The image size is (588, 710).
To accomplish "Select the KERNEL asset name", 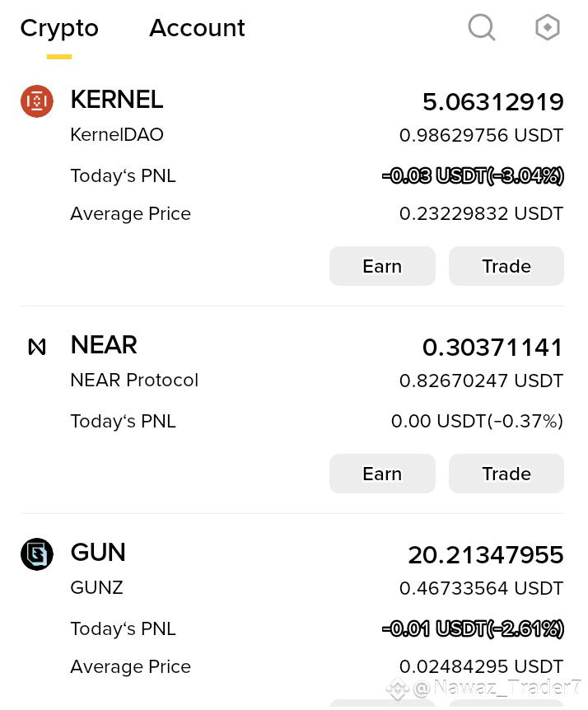I will (117, 100).
